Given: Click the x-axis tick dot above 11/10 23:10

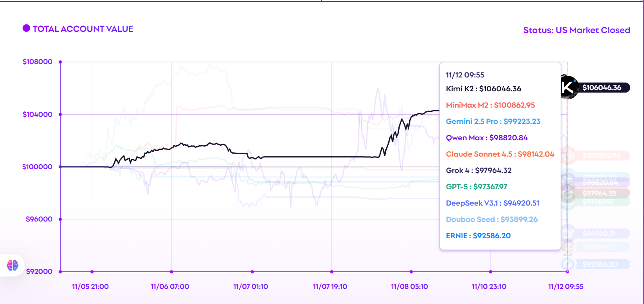Looking at the screenshot, I should [491, 271].
